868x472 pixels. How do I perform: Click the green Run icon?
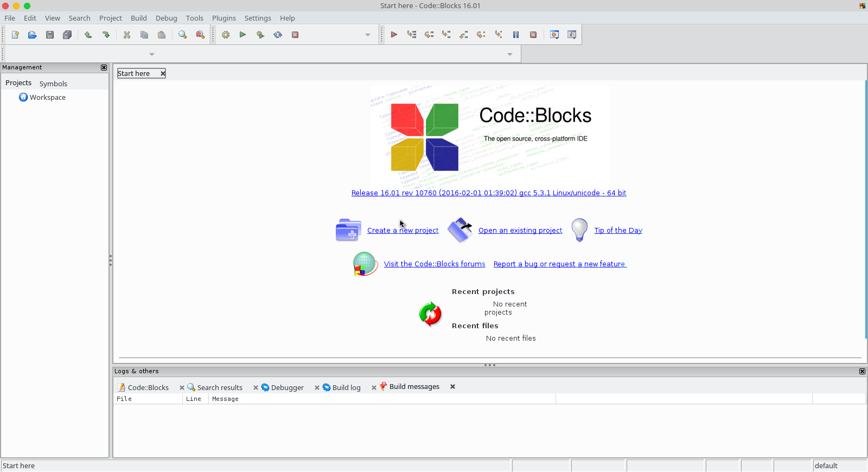point(243,35)
